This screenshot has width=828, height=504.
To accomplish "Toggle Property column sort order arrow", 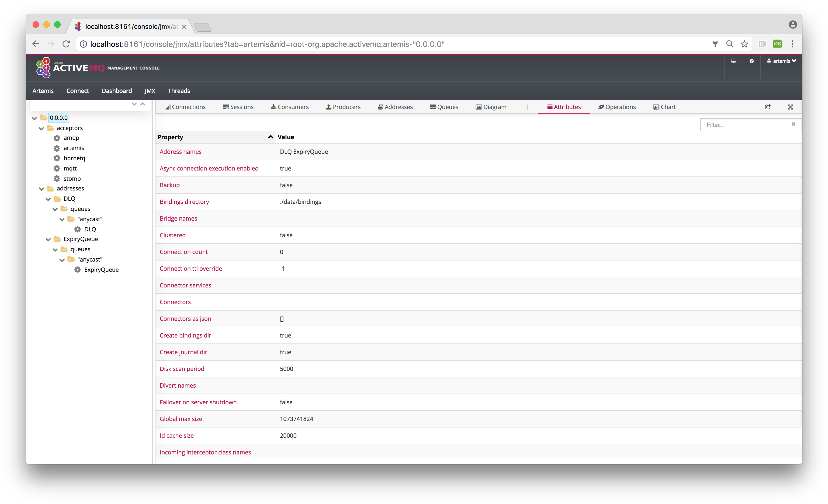I will tap(271, 137).
